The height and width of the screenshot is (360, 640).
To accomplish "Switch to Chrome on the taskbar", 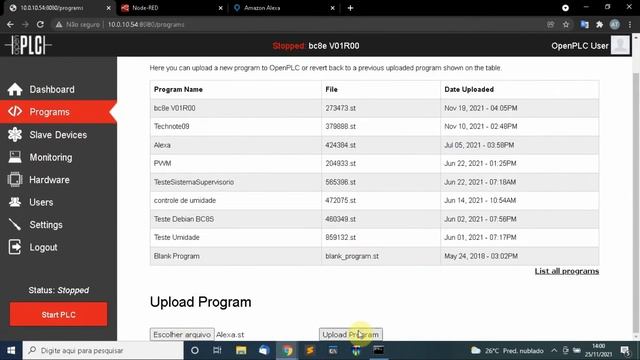I will tap(287, 350).
